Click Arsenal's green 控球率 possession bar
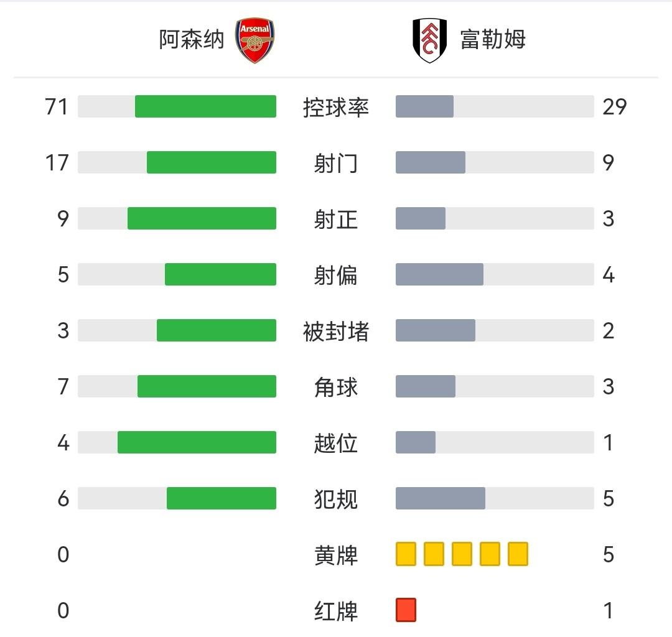672x637 pixels. [x=205, y=106]
